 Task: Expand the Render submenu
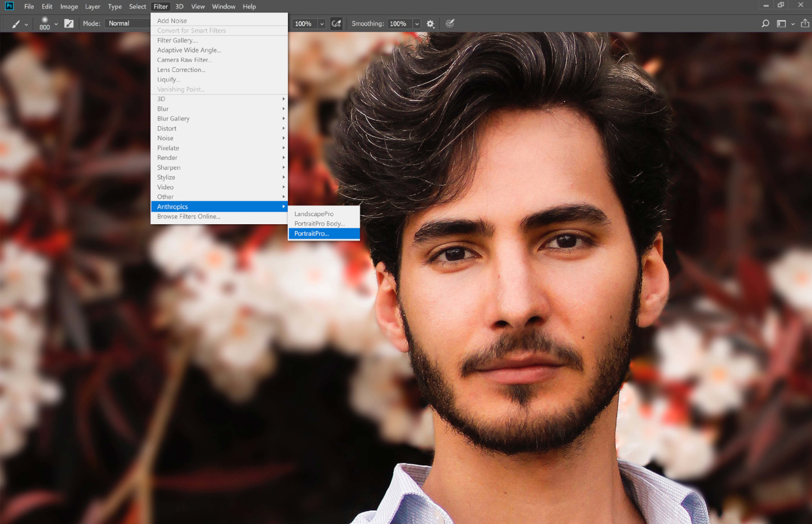[x=219, y=158]
